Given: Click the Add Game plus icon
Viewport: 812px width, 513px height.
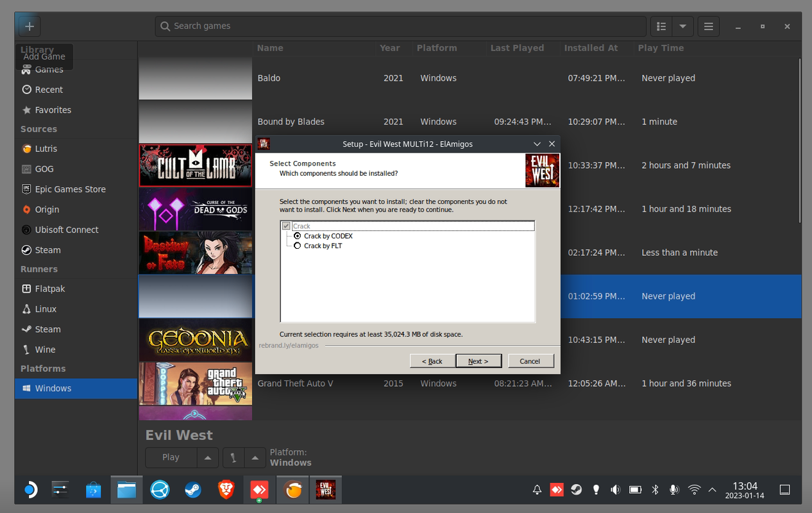Looking at the screenshot, I should point(30,26).
